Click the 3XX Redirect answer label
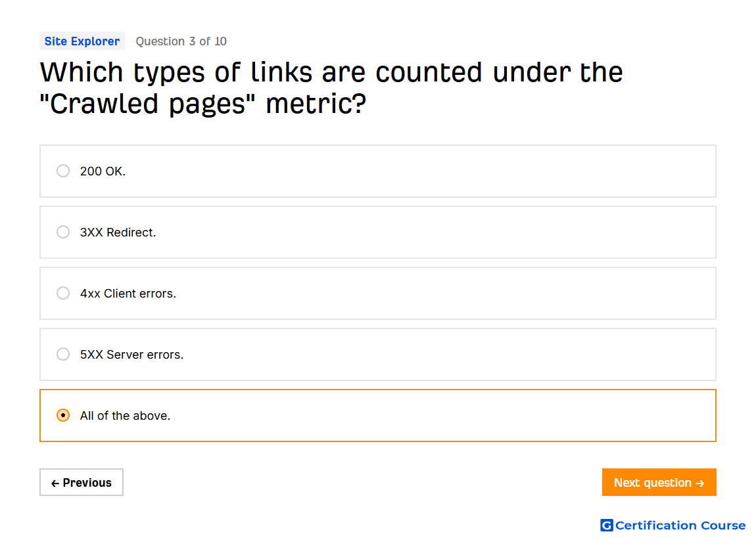 (118, 233)
